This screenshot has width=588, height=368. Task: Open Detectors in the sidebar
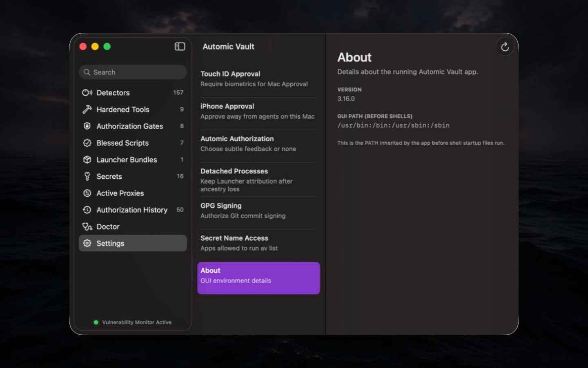[x=133, y=93]
